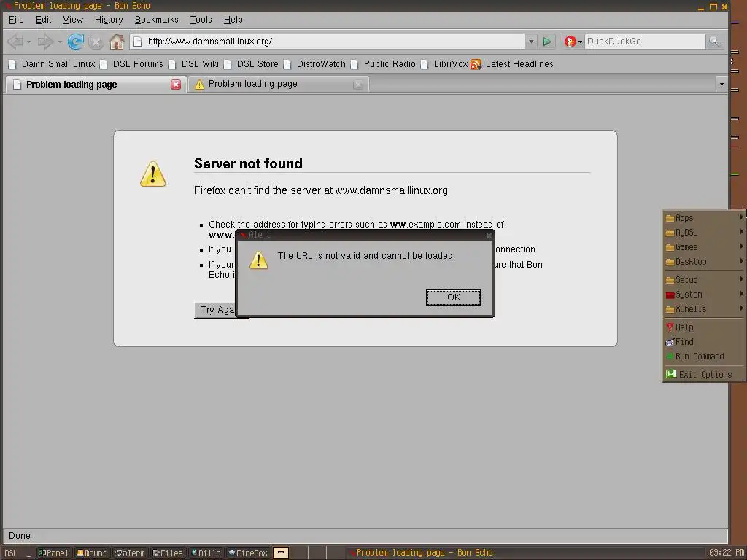Open the View menu

[73, 20]
